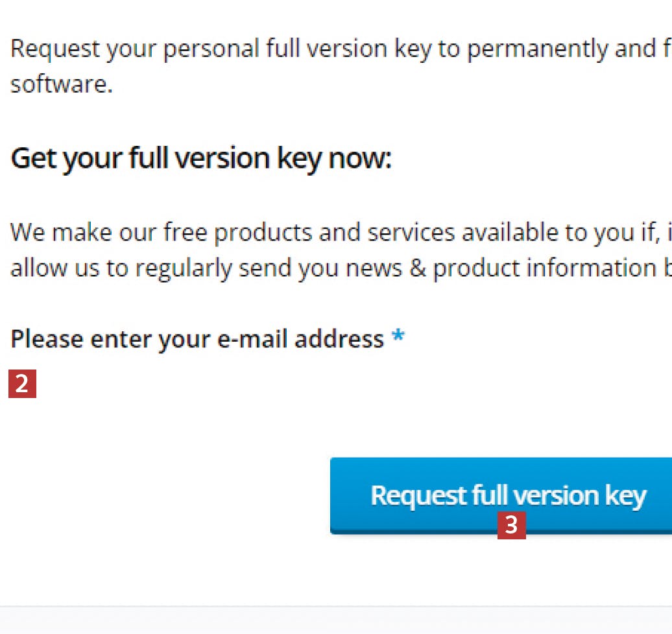The image size is (672, 634).
Task: Click the grey footer strip at the bottom
Action: [336, 620]
